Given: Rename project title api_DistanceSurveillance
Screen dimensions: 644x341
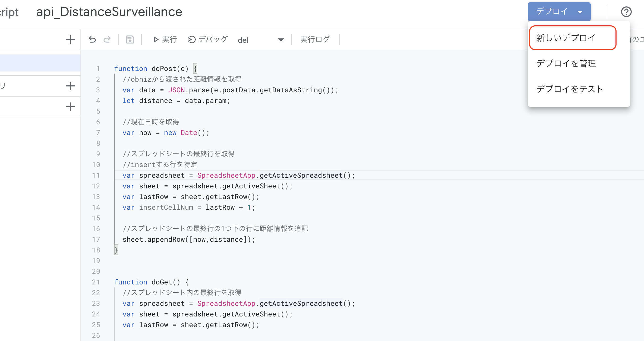Looking at the screenshot, I should coord(109,12).
